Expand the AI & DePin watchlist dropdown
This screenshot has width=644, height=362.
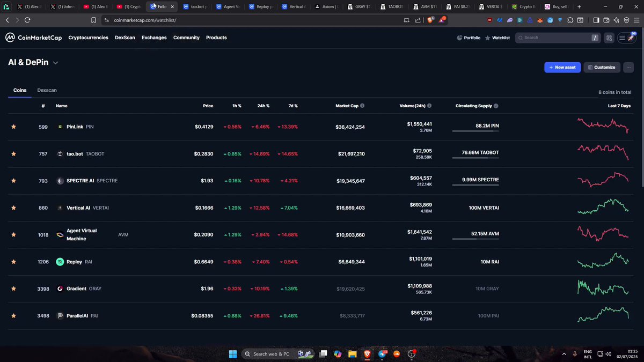tap(55, 63)
